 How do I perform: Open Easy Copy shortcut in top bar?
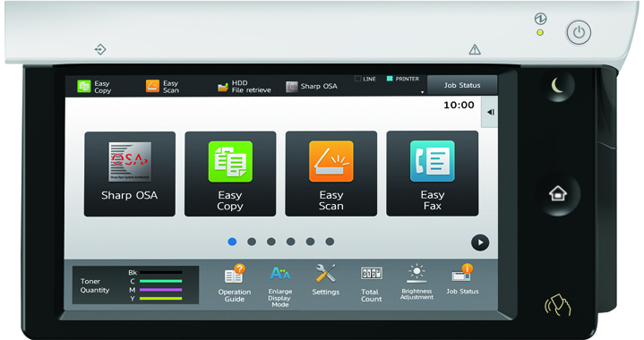point(94,87)
